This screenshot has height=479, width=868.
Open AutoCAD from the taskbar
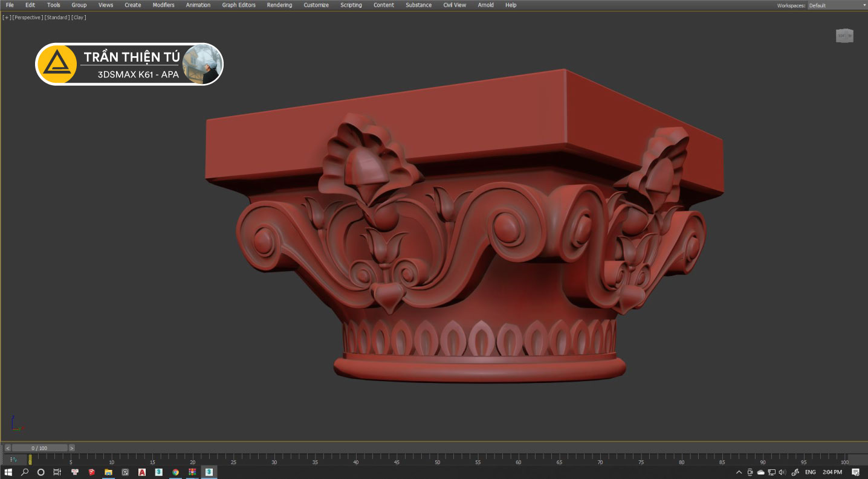pos(142,472)
